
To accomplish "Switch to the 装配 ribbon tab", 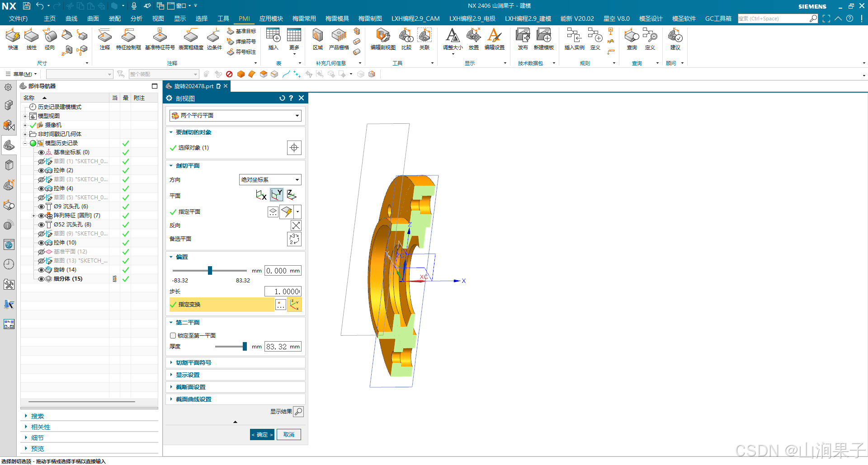I will (115, 19).
